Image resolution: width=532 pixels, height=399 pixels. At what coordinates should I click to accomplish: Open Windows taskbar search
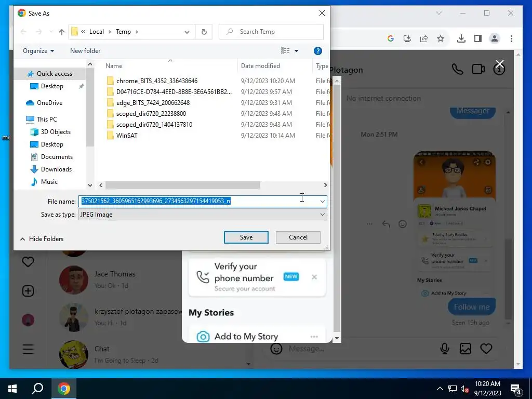[37, 389]
